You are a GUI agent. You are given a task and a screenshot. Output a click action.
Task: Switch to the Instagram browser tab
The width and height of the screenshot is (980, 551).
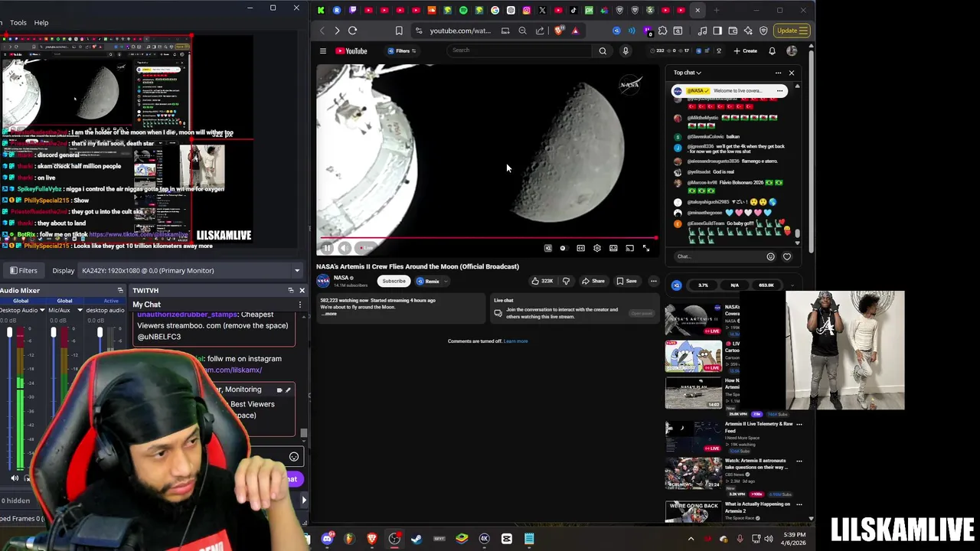[527, 10]
